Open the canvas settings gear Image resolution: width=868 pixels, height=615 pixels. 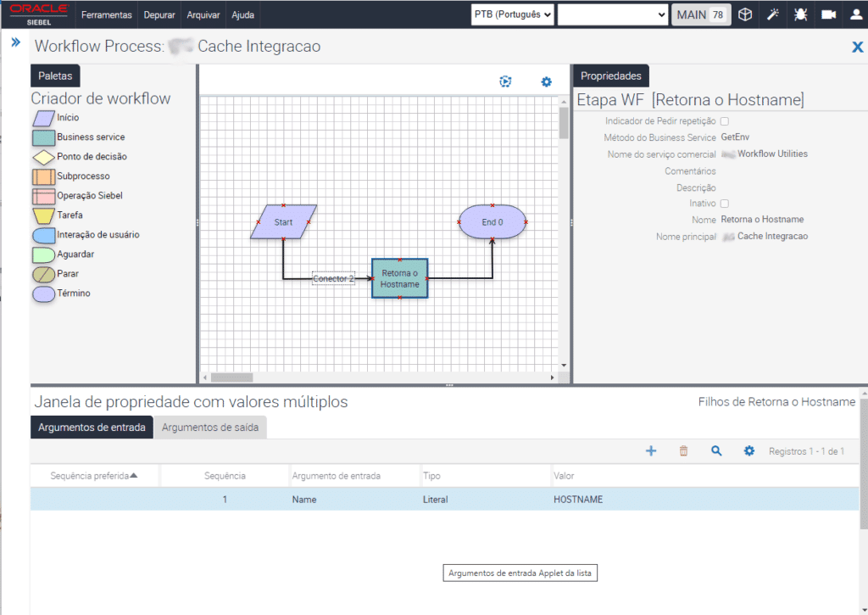pyautogui.click(x=547, y=82)
